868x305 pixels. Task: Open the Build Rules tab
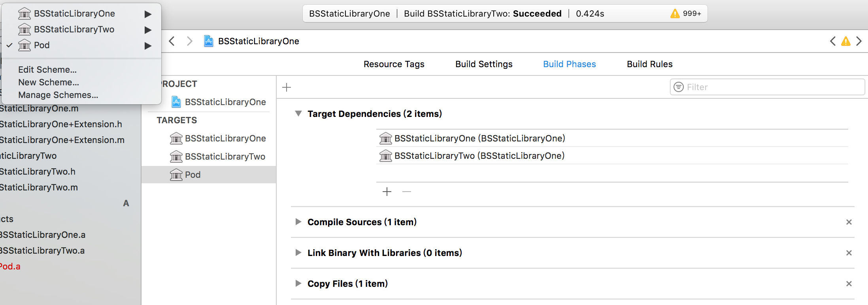point(649,64)
